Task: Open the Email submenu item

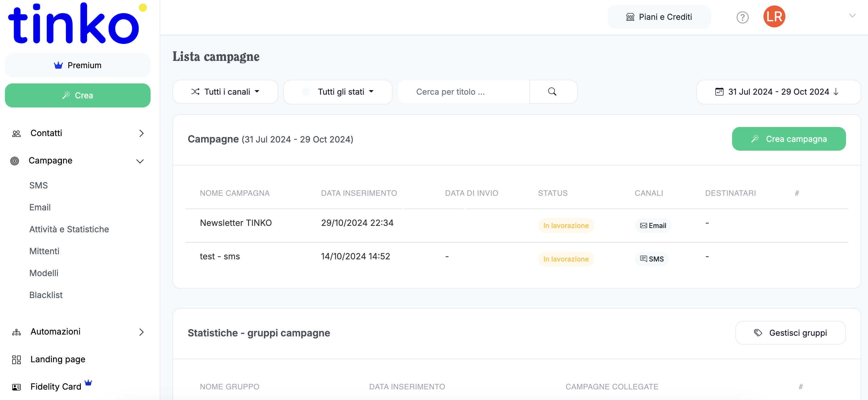Action: click(x=40, y=207)
